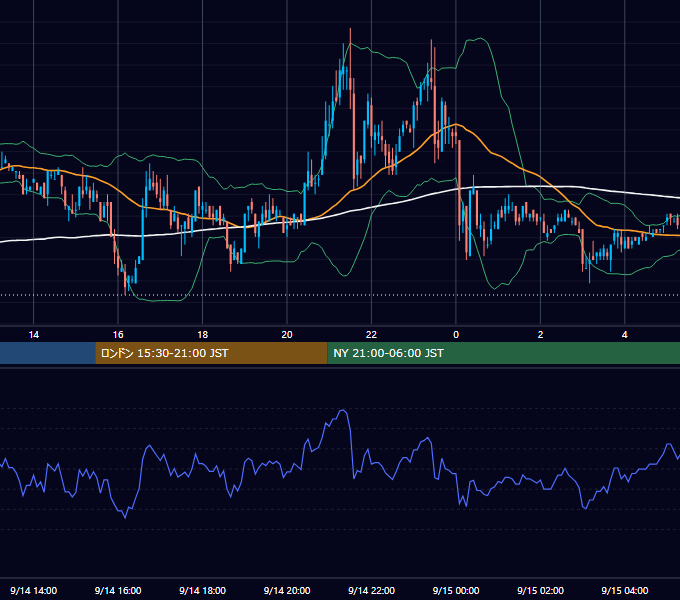Image resolution: width=680 pixels, height=600 pixels.
Task: Click hour label 18 on price chart axis
Action: click(203, 335)
